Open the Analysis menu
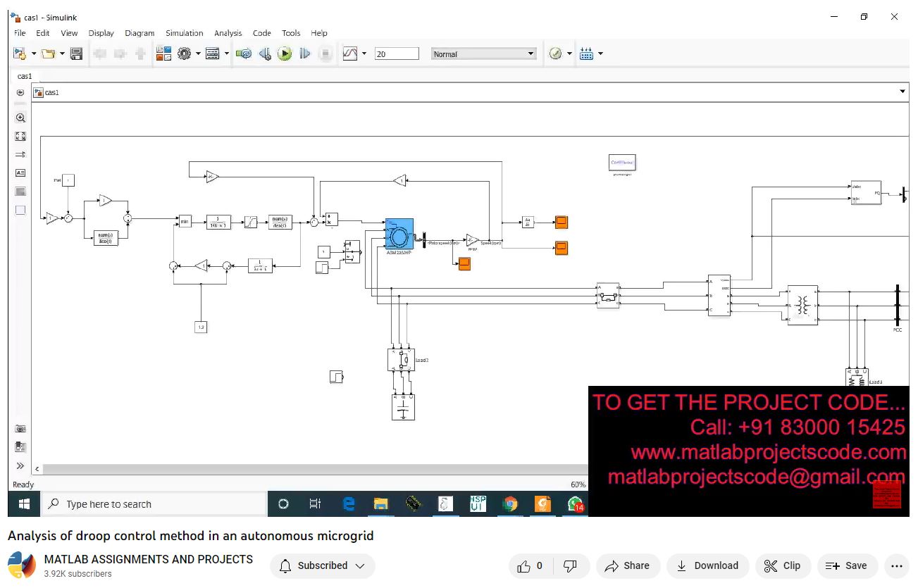This screenshot has height=588, width=918. click(x=228, y=33)
